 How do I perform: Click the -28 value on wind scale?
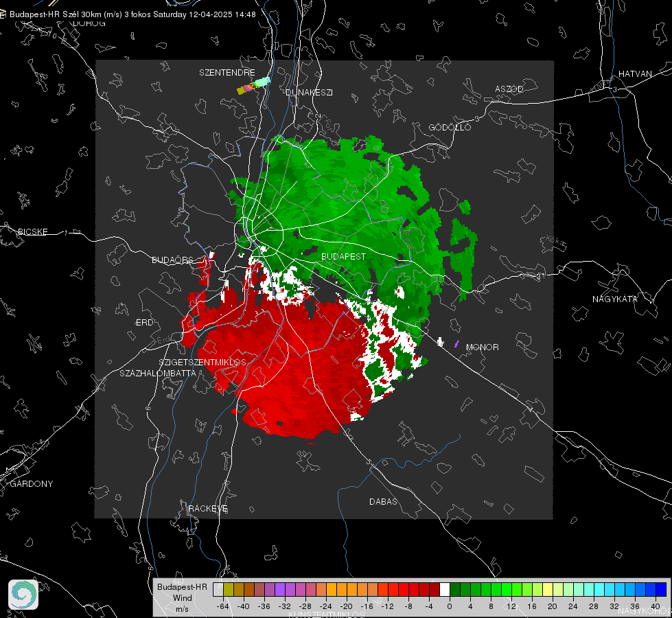pyautogui.click(x=305, y=606)
